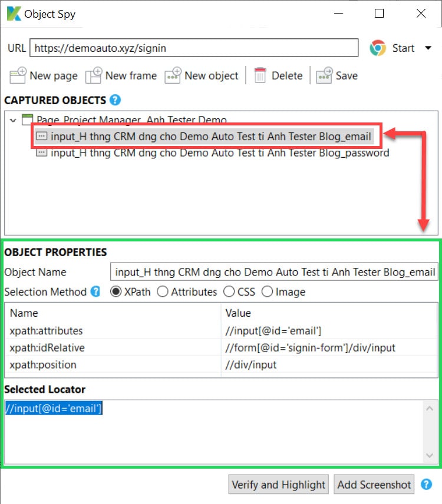This screenshot has height=504, width=442.
Task: Click the New page label
Action: (x=54, y=76)
